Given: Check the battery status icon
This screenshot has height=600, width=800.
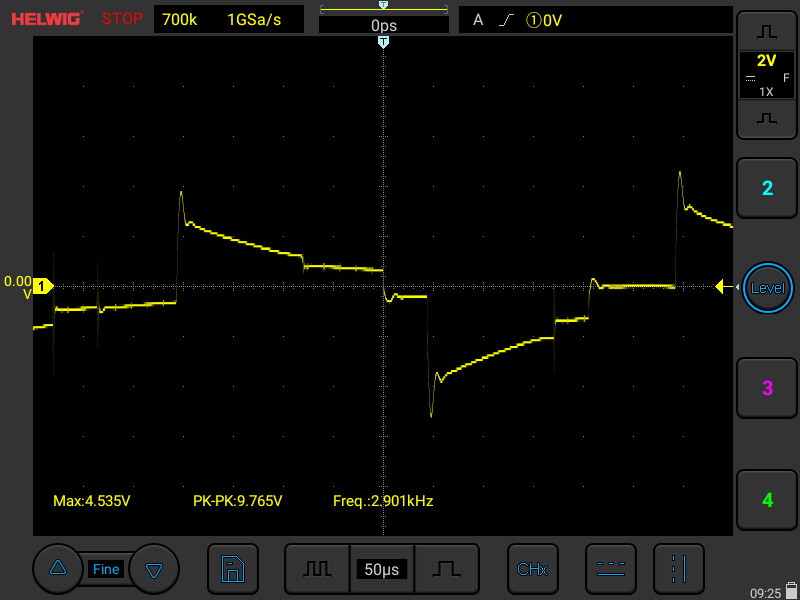Looking at the screenshot, I should click(791, 591).
